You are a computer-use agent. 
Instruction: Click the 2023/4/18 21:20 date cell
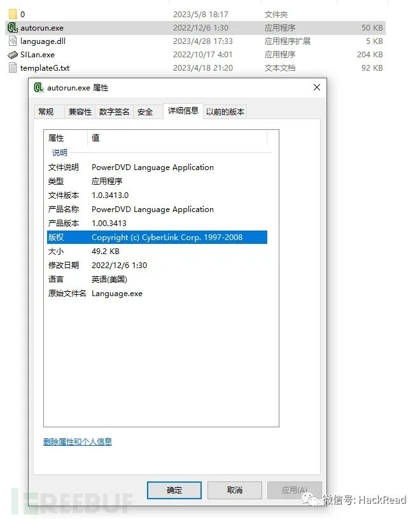[203, 68]
